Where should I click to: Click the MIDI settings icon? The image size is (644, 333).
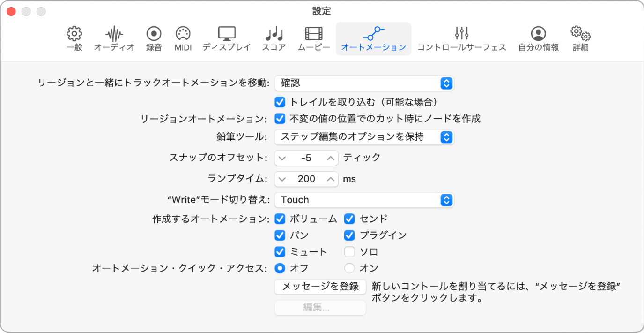click(183, 38)
